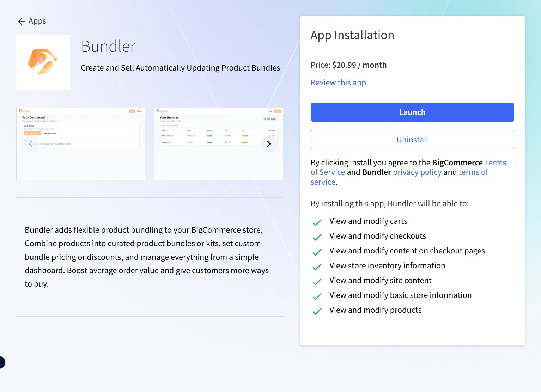Click the Bundler title heading
The width and height of the screenshot is (541, 392).
(108, 46)
